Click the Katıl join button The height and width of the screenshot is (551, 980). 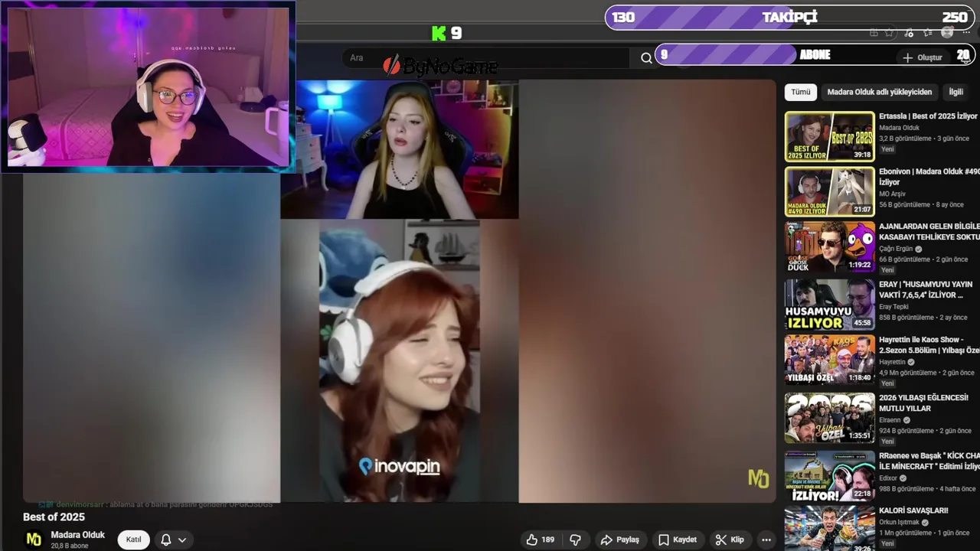(x=133, y=540)
